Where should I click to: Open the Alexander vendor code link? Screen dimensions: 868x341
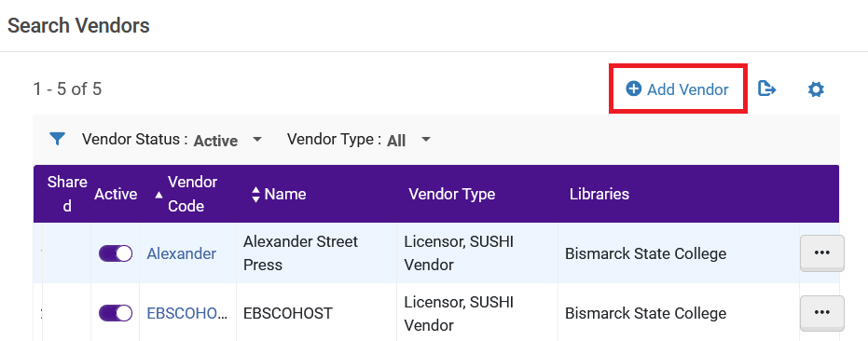point(182,253)
